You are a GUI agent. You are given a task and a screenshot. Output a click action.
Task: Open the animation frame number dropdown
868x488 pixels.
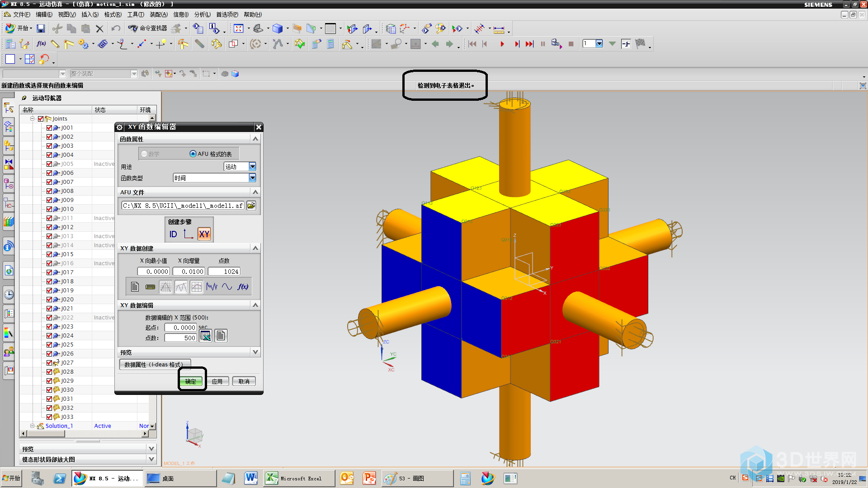599,44
